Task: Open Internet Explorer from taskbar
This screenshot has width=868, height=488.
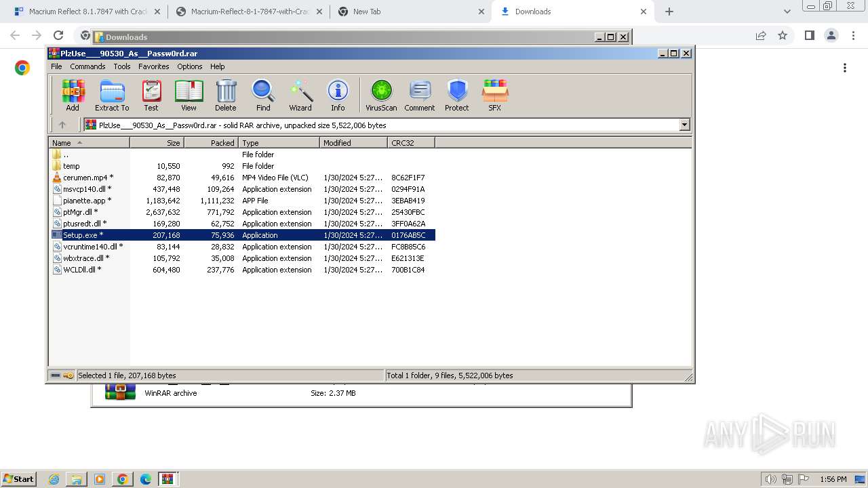Action: (54, 479)
